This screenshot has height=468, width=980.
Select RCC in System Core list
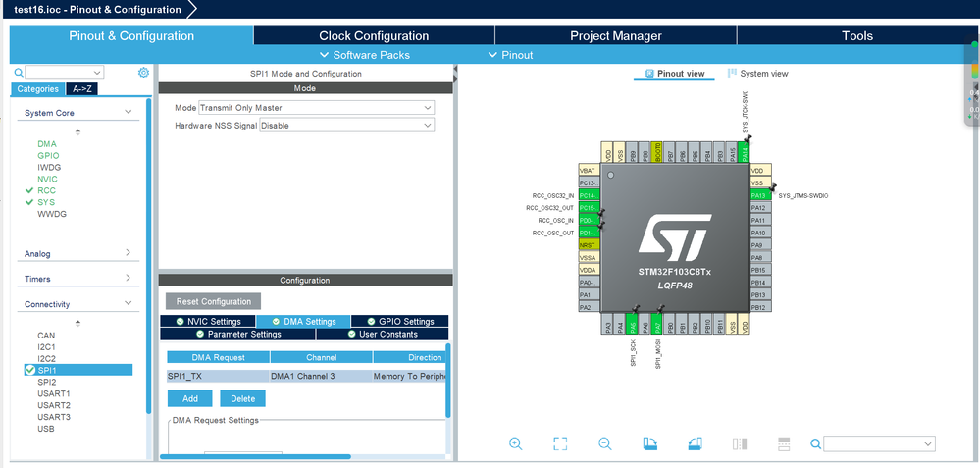pyautogui.click(x=46, y=190)
